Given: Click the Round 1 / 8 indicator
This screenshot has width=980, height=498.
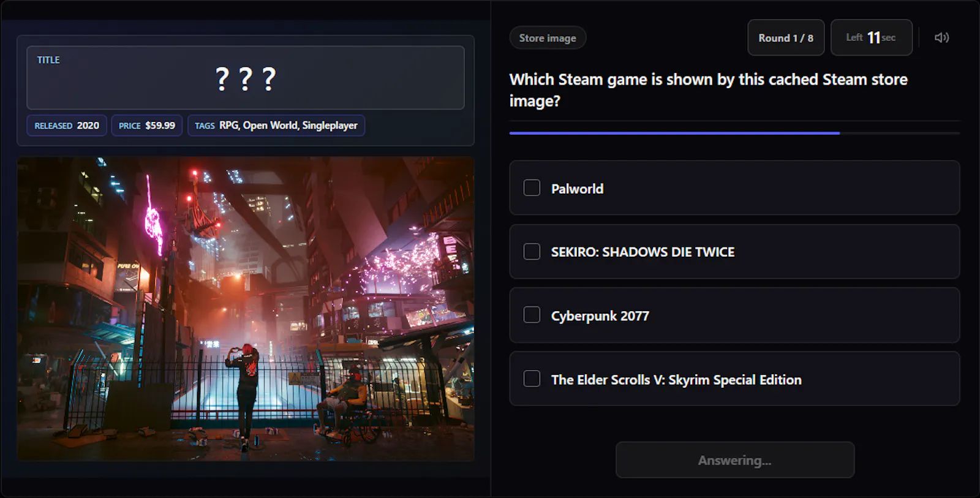Looking at the screenshot, I should point(786,37).
